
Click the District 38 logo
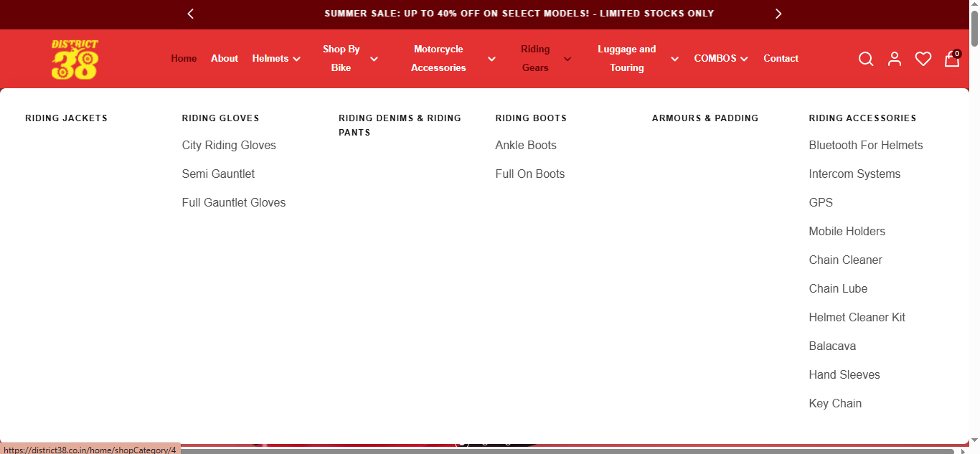[x=75, y=59]
